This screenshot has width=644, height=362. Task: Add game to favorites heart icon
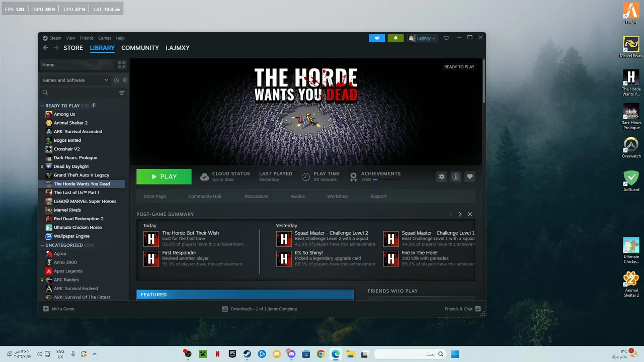pyautogui.click(x=470, y=176)
